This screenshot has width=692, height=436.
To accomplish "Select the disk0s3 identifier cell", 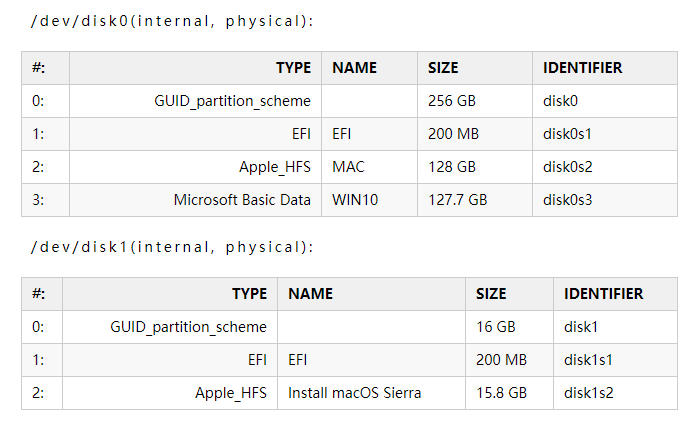I will [567, 200].
